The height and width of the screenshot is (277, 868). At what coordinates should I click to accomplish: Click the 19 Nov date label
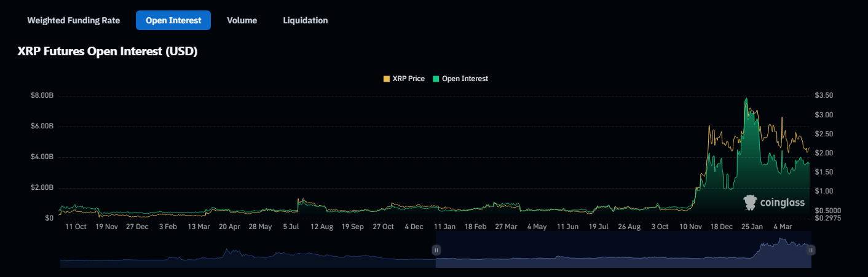click(x=106, y=227)
